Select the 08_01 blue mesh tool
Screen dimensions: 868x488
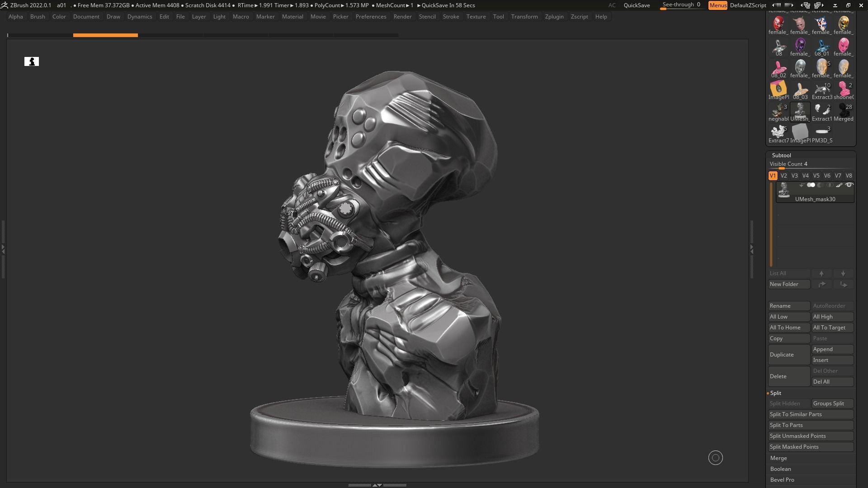(x=821, y=47)
